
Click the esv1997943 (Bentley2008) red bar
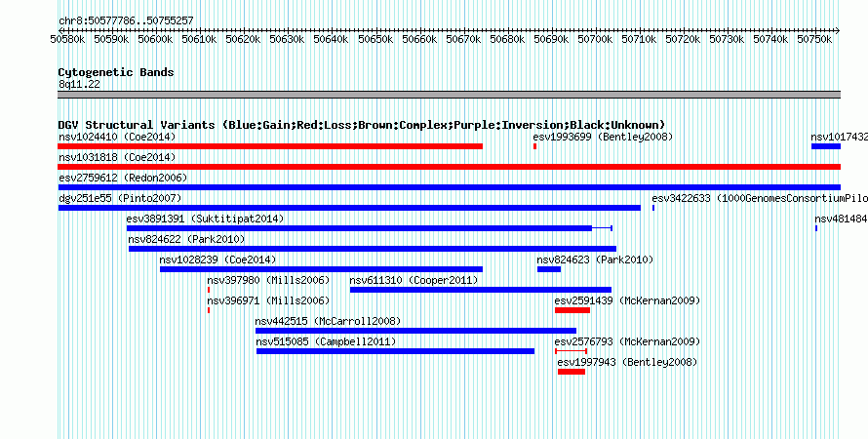(572, 372)
